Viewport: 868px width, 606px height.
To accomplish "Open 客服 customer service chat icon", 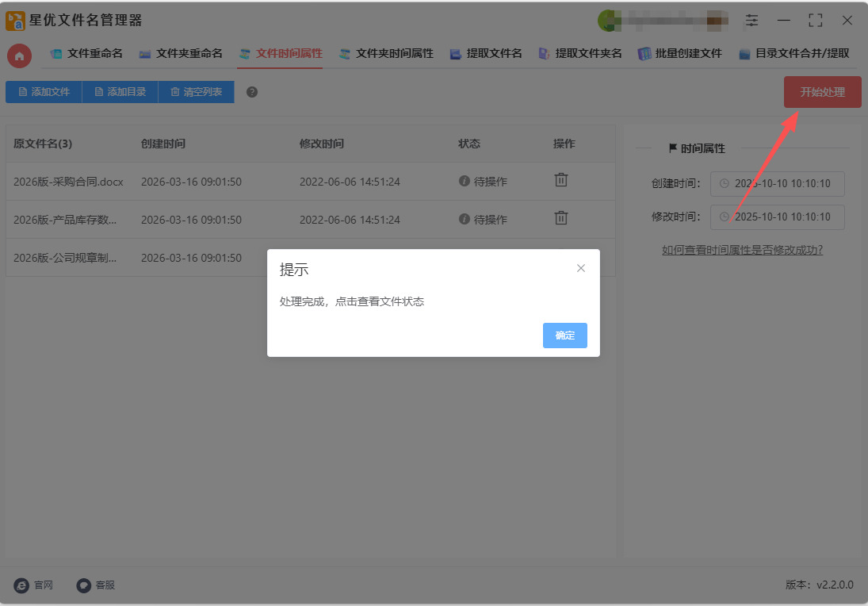I will tap(84, 585).
